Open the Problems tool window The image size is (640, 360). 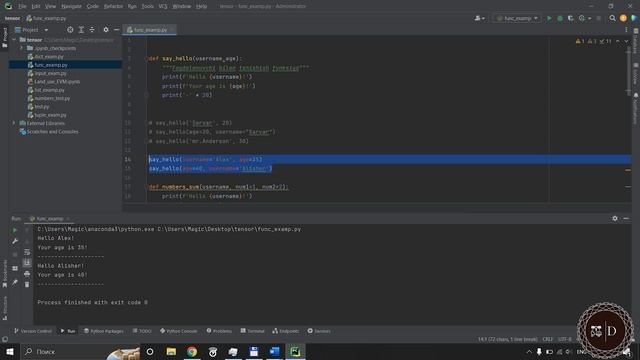pos(219,331)
